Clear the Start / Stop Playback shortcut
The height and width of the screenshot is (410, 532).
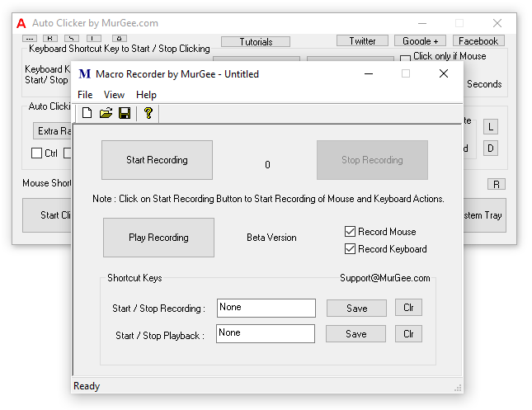coord(408,333)
